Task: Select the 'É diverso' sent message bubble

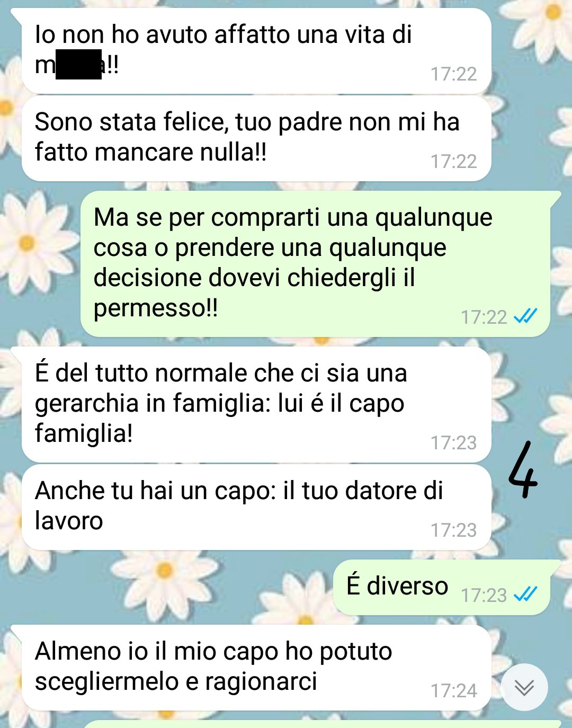Action: [x=442, y=587]
